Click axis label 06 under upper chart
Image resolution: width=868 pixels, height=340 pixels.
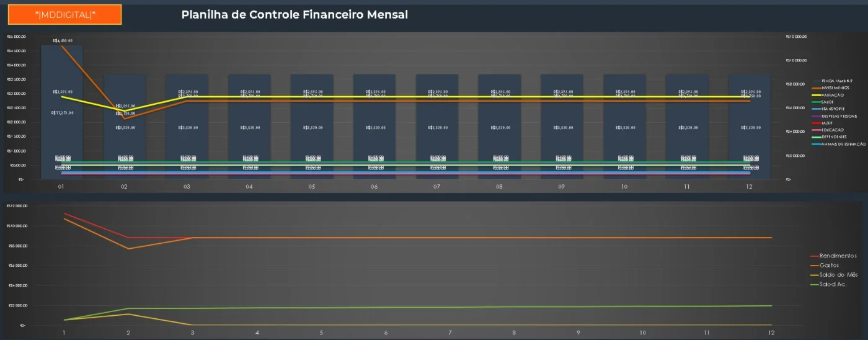(x=374, y=186)
